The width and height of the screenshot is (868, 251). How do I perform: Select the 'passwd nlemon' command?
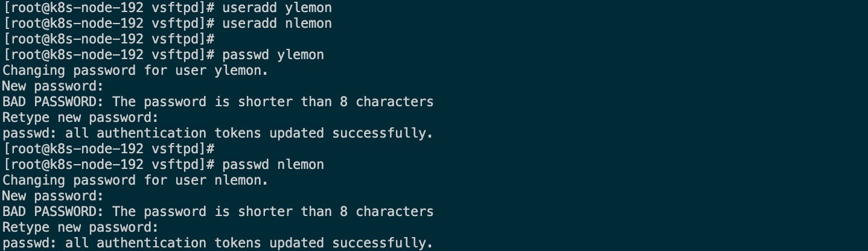(273, 165)
